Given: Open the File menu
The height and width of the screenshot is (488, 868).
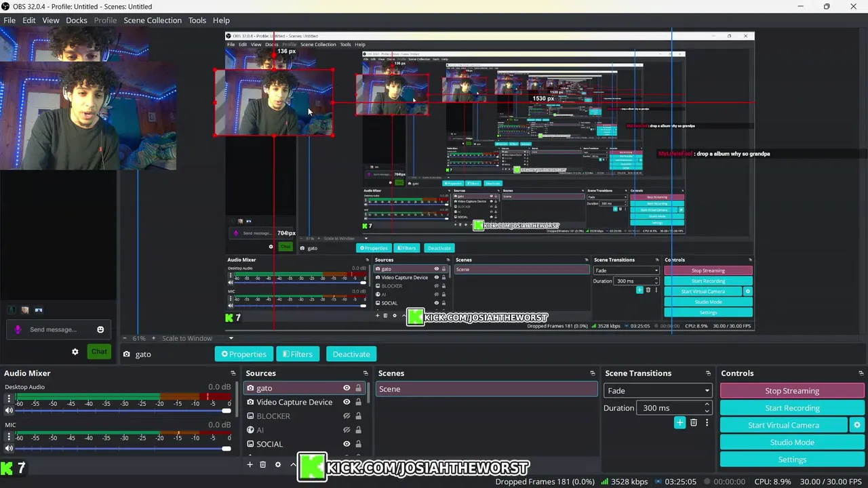Looking at the screenshot, I should pos(9,20).
